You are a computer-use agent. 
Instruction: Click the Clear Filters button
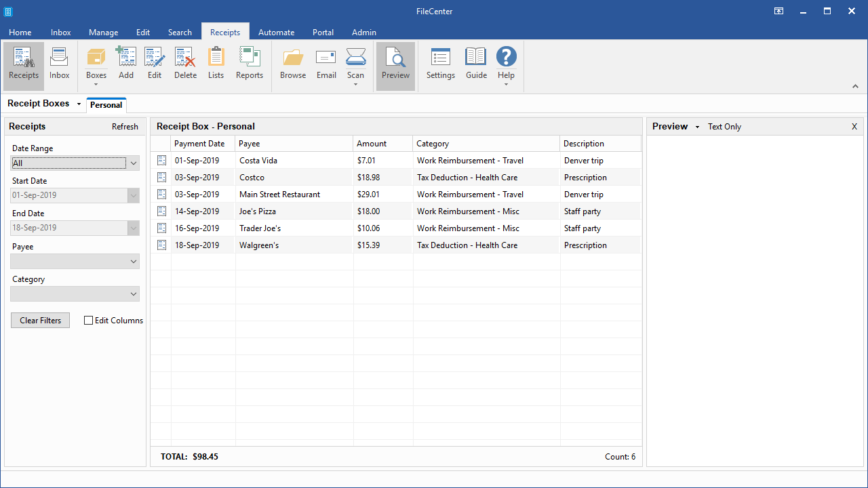pos(41,321)
